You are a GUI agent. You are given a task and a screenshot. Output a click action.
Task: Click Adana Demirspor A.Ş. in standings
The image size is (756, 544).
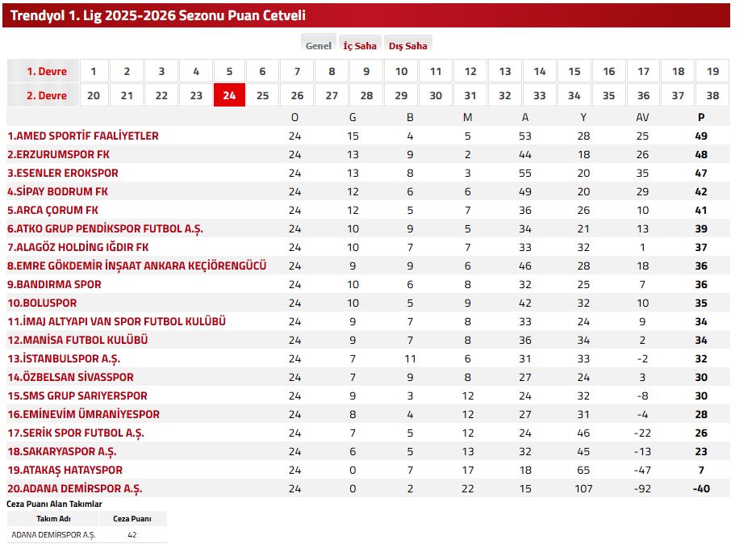(x=74, y=488)
